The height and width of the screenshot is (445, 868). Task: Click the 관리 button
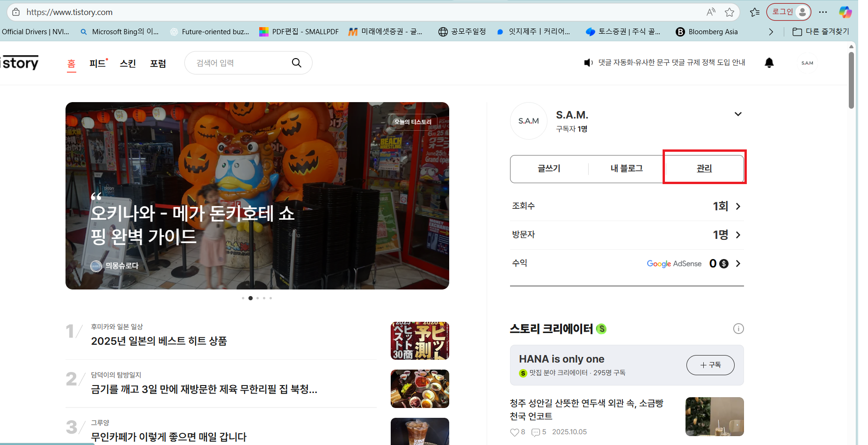pyautogui.click(x=704, y=169)
